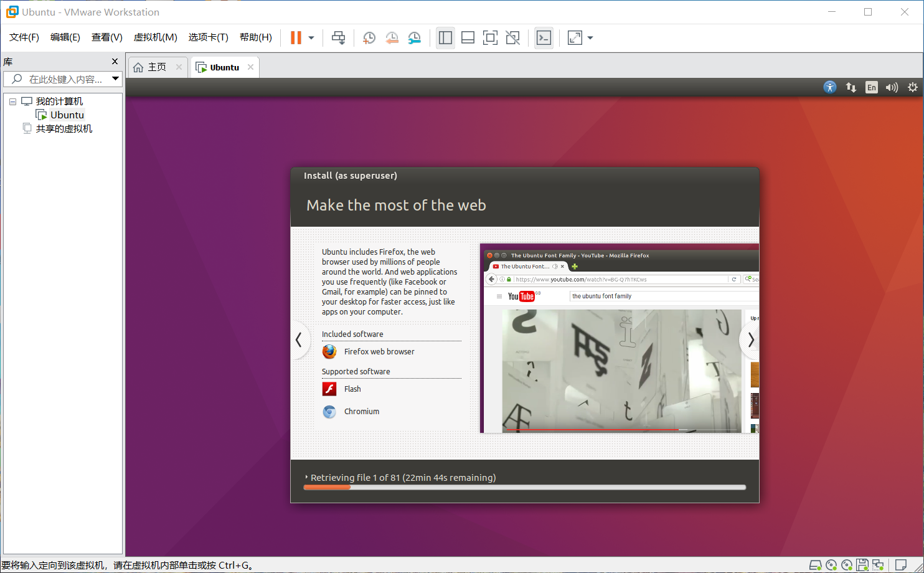The height and width of the screenshot is (573, 924).
Task: Click the Flash icon in supported software
Action: (329, 389)
